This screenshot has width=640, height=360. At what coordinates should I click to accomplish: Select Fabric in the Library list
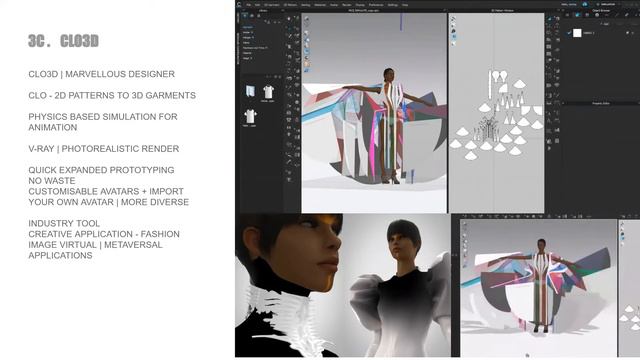coord(247,42)
